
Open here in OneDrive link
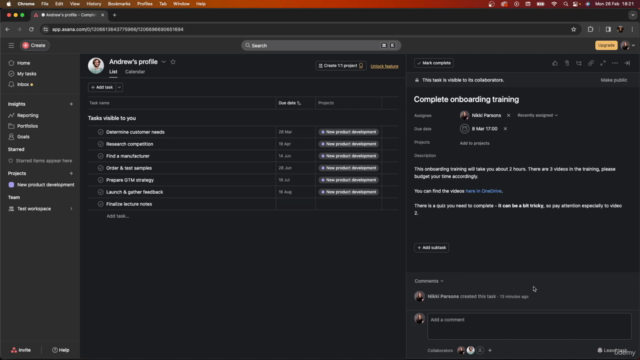484,191
